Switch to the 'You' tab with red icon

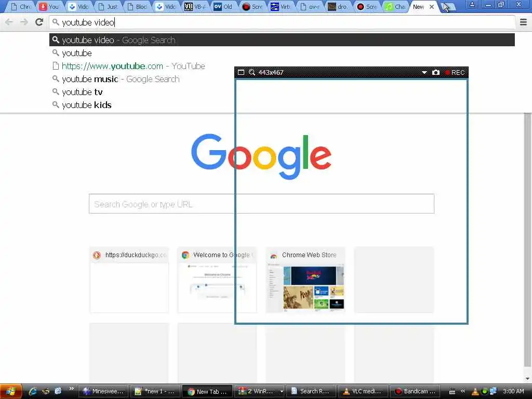pos(49,7)
